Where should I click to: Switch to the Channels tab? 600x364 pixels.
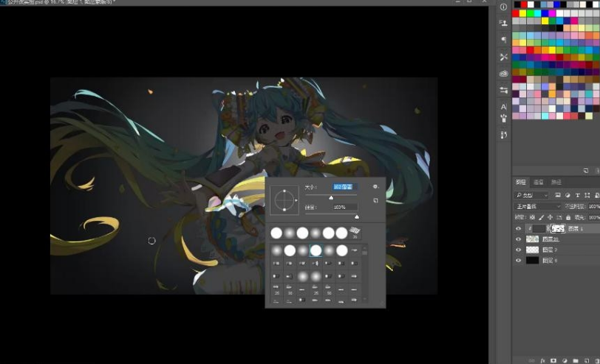[x=539, y=182]
